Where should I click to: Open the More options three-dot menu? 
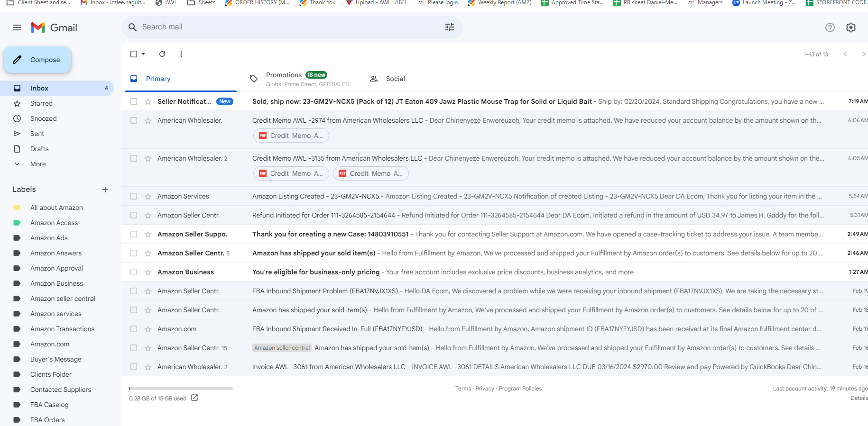click(x=181, y=54)
